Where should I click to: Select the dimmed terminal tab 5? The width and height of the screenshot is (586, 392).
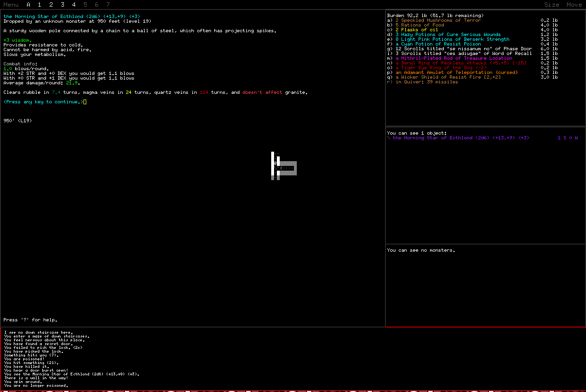click(85, 4)
